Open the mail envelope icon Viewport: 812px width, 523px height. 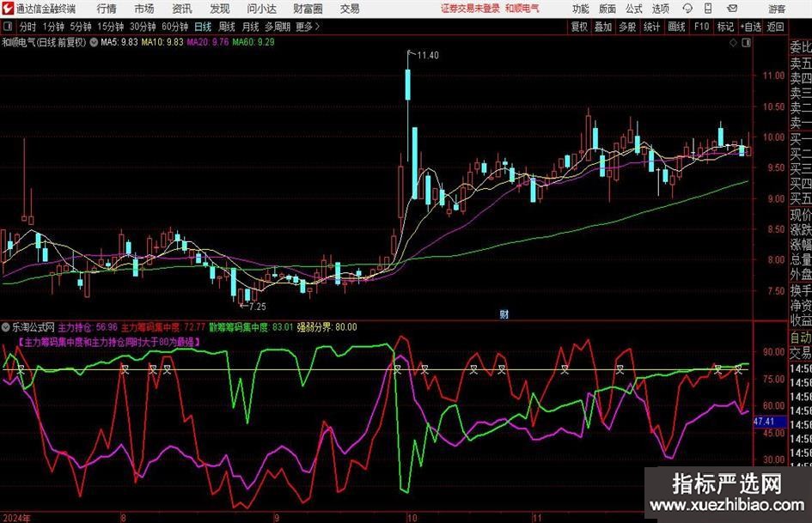tap(732, 9)
